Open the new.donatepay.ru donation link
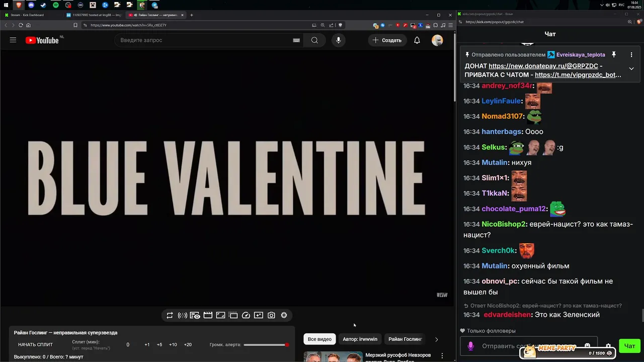This screenshot has height=362, width=644. [543, 66]
